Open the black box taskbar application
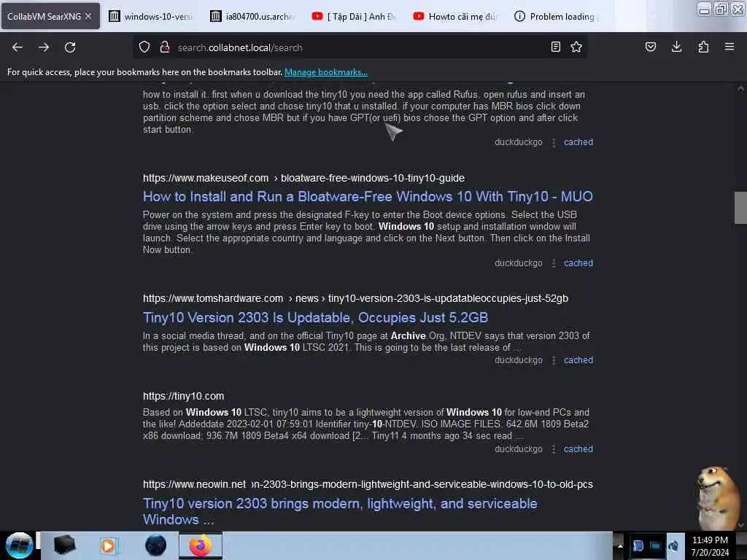The image size is (747, 560). click(64, 545)
